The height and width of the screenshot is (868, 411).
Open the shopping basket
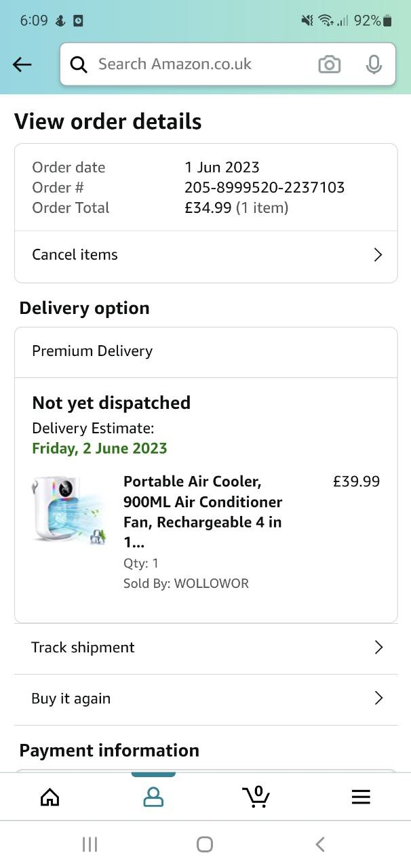point(256,797)
